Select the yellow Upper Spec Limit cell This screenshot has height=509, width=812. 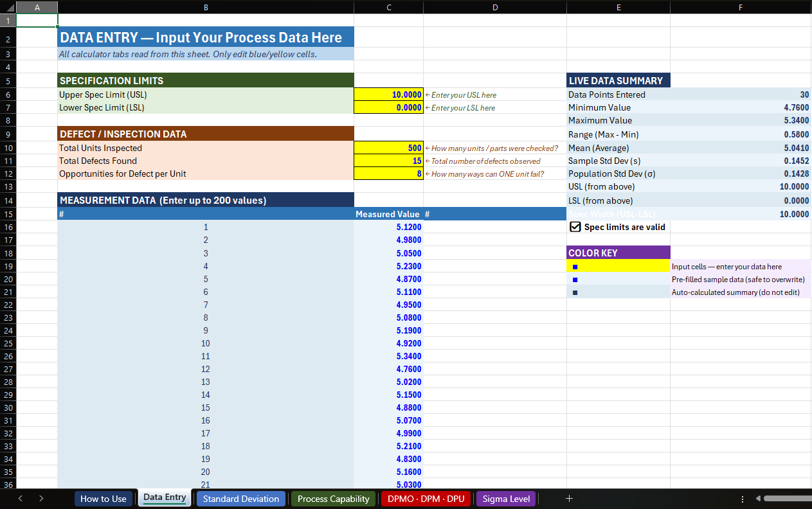388,94
